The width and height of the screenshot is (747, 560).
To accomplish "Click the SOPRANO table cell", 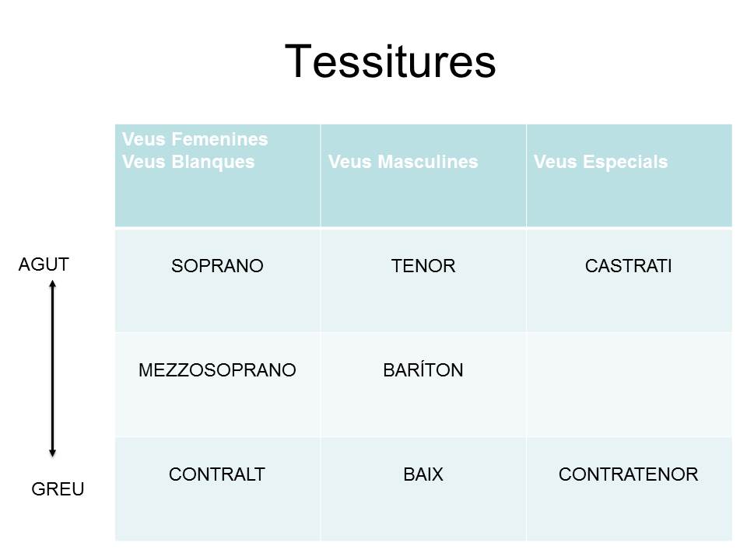I will click(218, 281).
